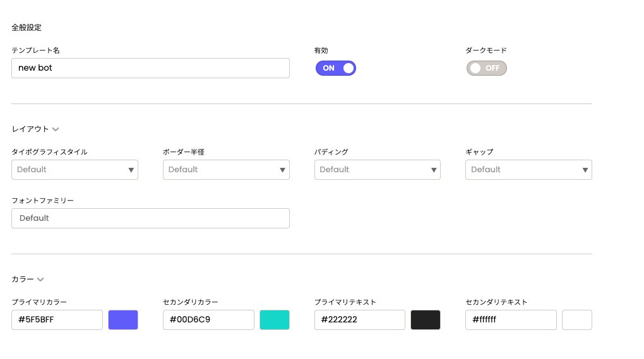The image size is (644, 359).
Task: Click the フォントファミリー input field
Action: click(150, 218)
